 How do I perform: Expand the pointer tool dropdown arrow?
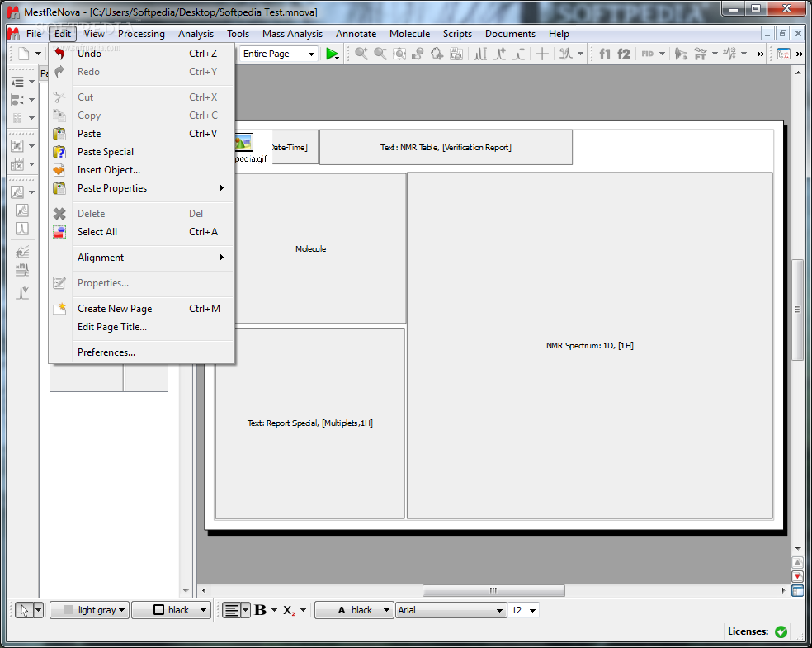(38, 610)
